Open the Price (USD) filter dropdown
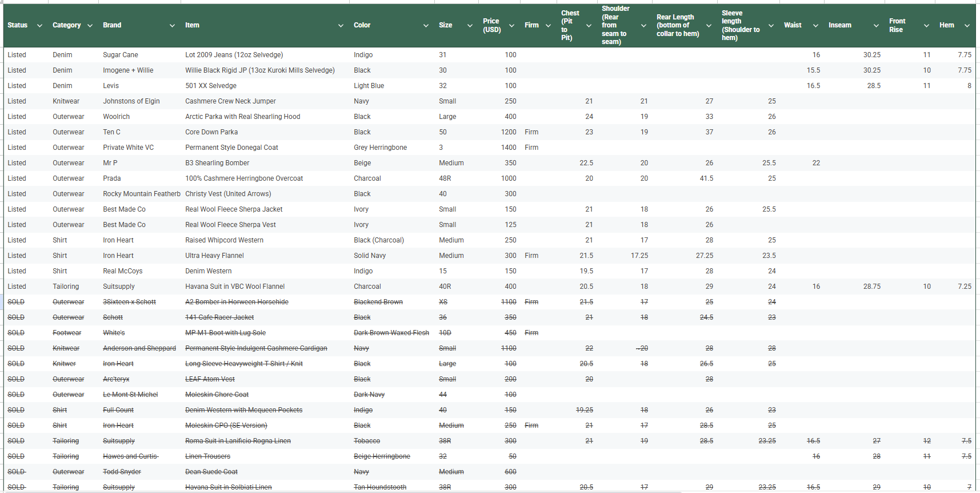 click(x=511, y=26)
